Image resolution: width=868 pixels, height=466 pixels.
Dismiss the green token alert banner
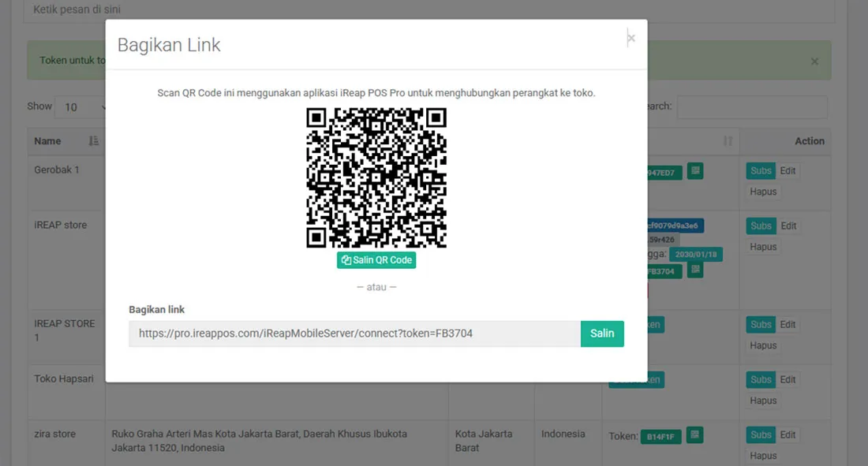coord(815,62)
